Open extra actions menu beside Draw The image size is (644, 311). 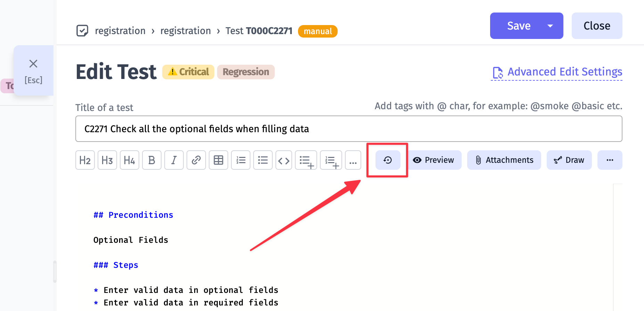click(610, 160)
